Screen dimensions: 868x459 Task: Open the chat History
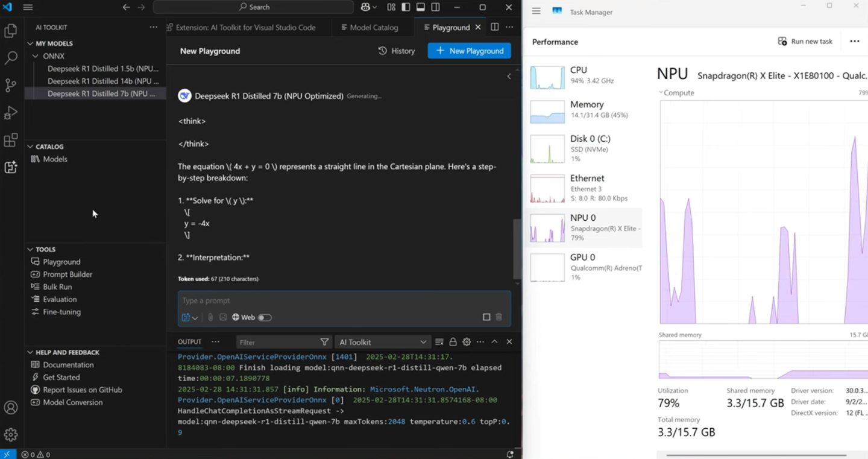point(396,51)
